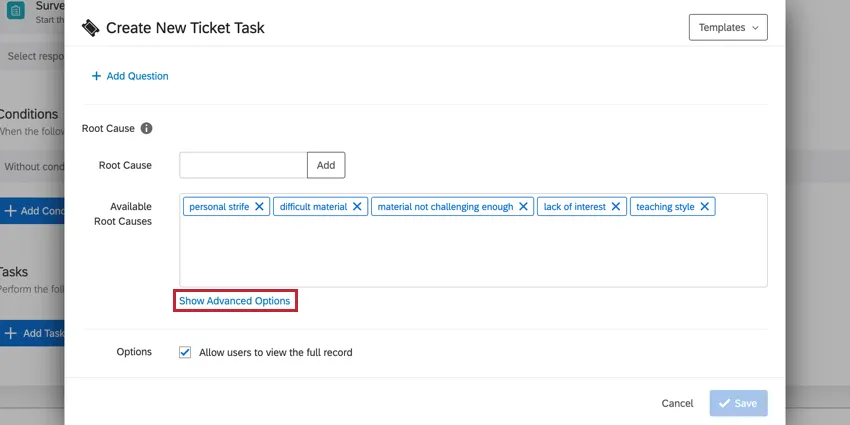The image size is (850, 425).
Task: Remove the 'lack of interest' tag
Action: click(x=616, y=207)
